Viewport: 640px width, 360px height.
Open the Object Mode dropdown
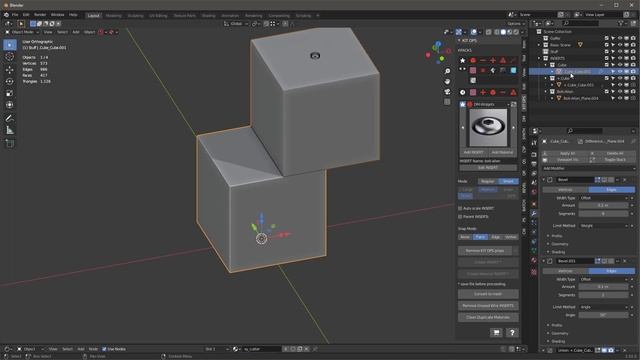(x=22, y=32)
